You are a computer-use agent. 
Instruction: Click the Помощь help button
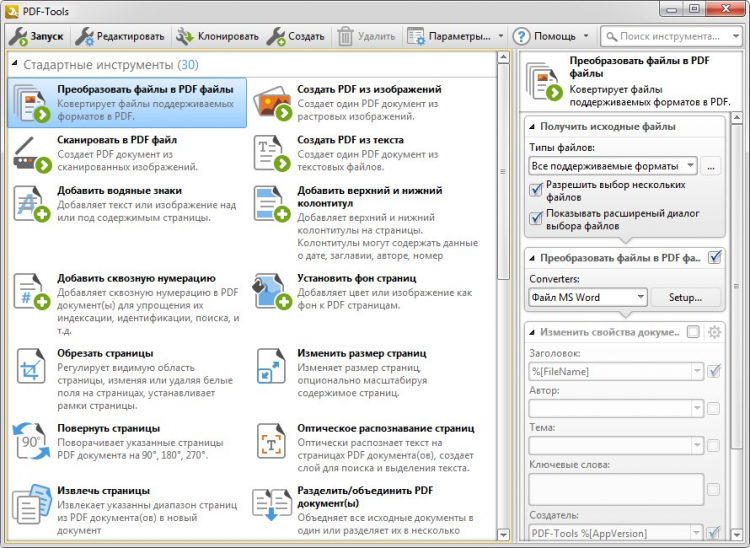tap(544, 36)
